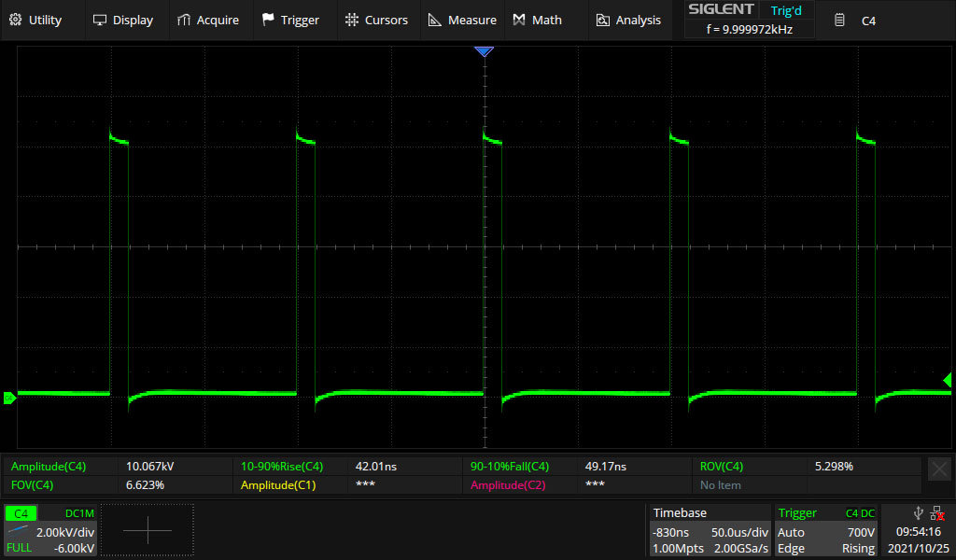The image size is (956, 560).
Task: Toggle the green C4 channel badge
Action: pyautogui.click(x=21, y=513)
